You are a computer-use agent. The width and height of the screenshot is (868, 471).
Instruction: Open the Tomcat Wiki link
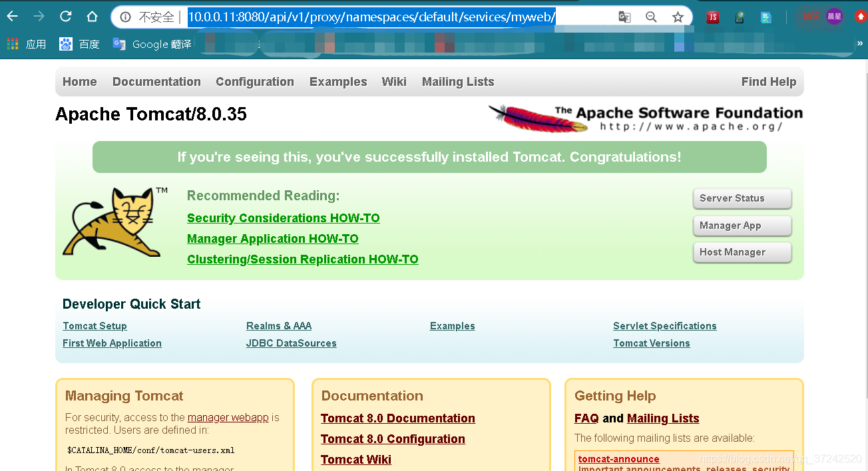click(x=356, y=460)
